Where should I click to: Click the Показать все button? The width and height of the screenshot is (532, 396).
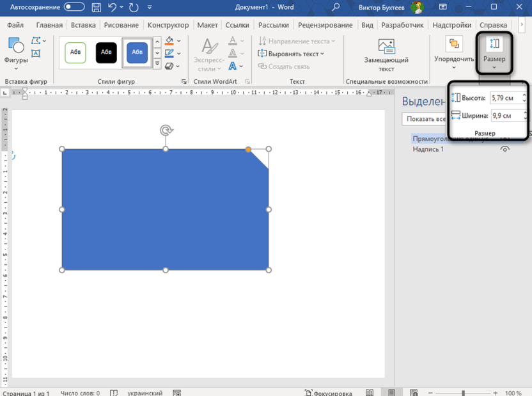425,119
